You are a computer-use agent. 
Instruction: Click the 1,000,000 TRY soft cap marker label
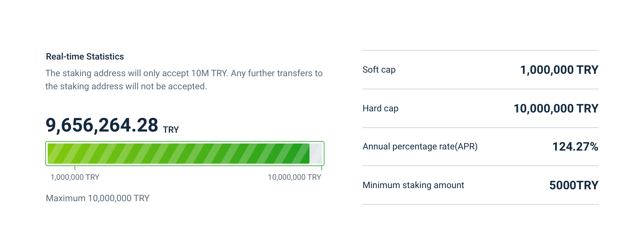(x=75, y=177)
